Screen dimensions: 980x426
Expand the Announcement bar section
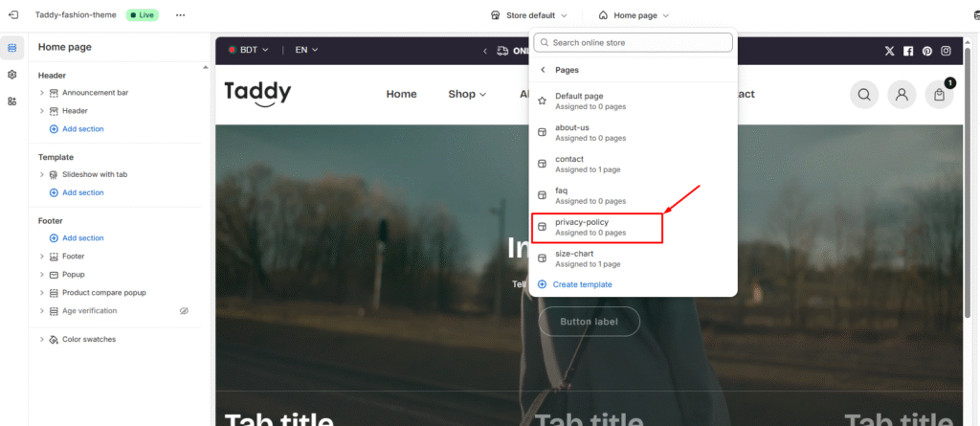(x=42, y=93)
